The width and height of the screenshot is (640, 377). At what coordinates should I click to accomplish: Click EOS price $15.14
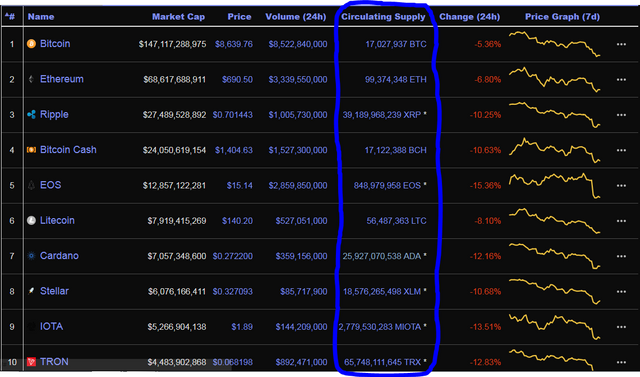[240, 186]
